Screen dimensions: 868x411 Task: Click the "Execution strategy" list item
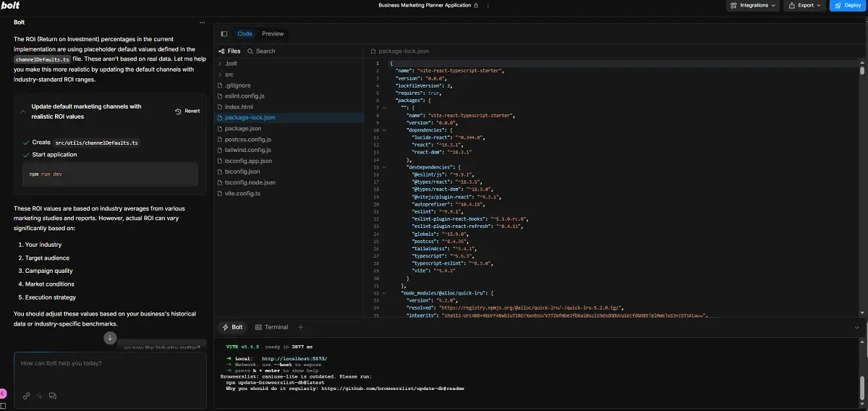51,297
